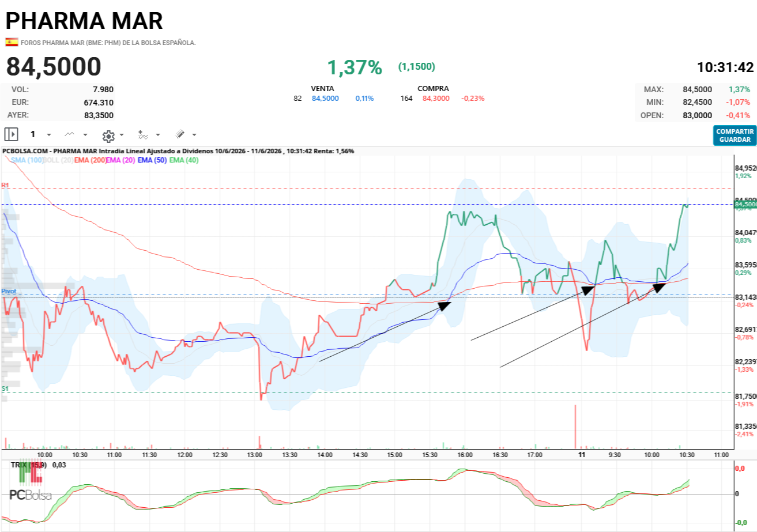Click the COMPARTIR GUARDAR button

[x=735, y=135]
